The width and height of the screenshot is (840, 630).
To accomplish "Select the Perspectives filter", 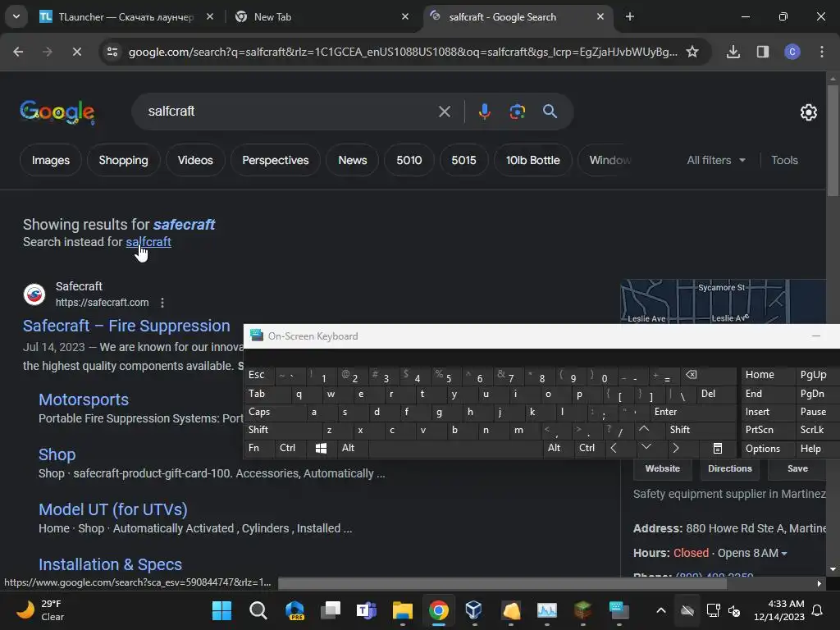I will click(276, 160).
